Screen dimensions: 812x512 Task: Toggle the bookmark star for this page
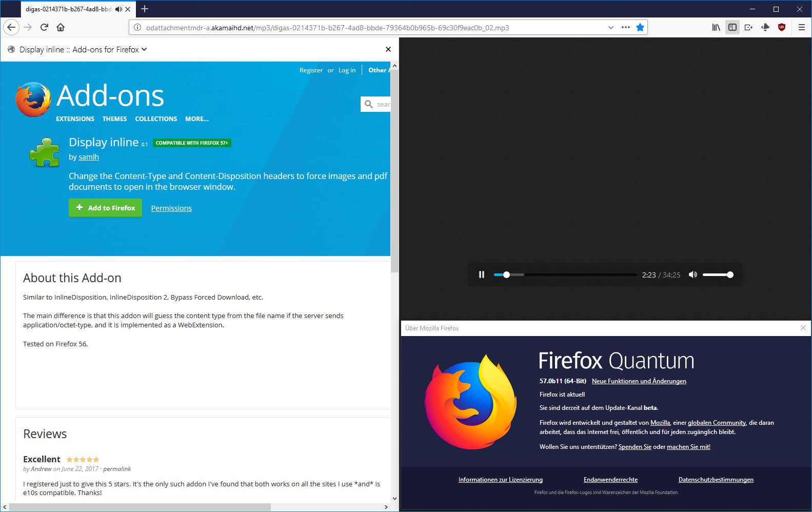click(x=640, y=27)
